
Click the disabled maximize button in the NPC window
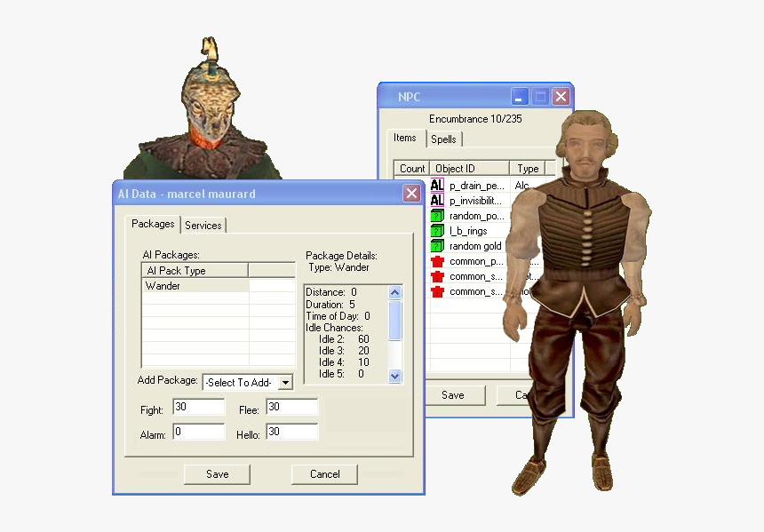540,97
